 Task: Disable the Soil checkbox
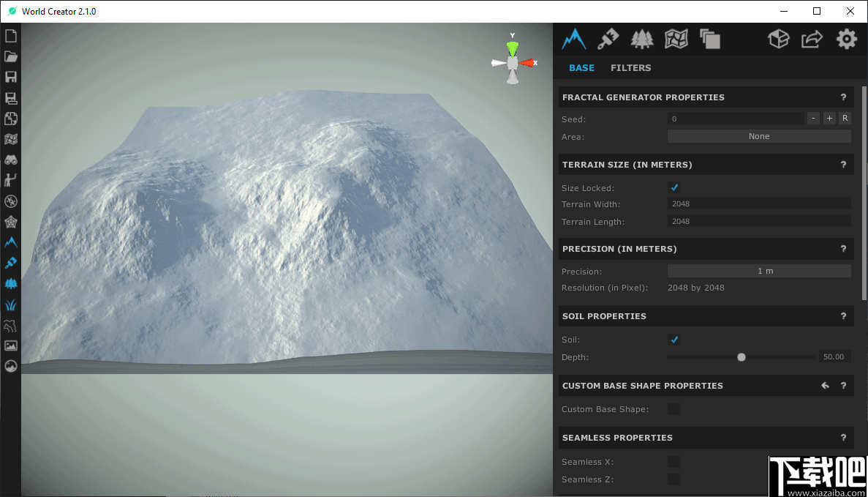coord(674,340)
